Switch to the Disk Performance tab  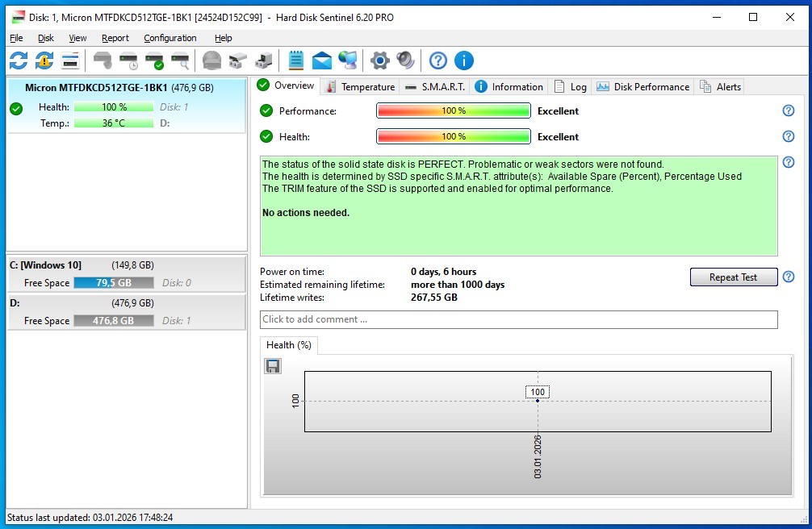pos(642,87)
